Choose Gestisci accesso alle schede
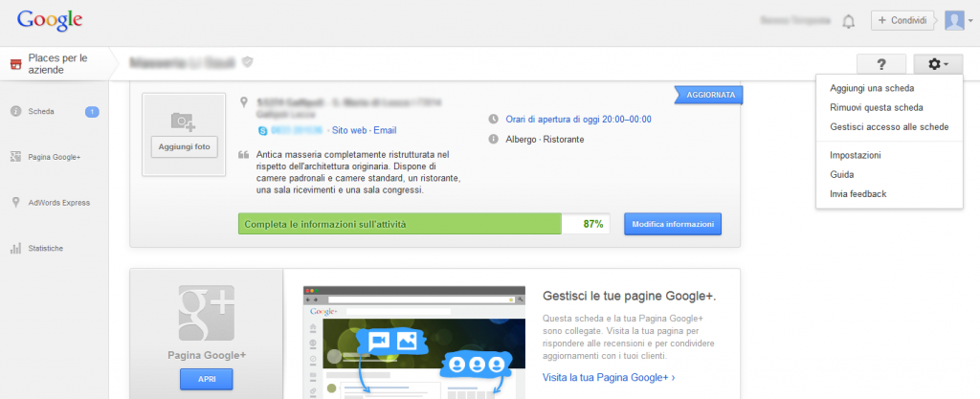Image resolution: width=980 pixels, height=399 pixels. tap(889, 126)
